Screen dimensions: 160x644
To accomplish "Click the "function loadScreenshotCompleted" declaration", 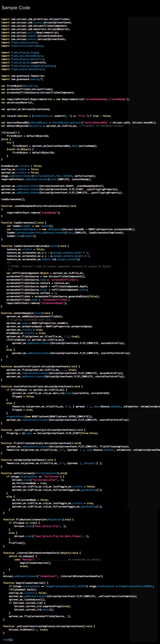I will [x=35, y=246].
